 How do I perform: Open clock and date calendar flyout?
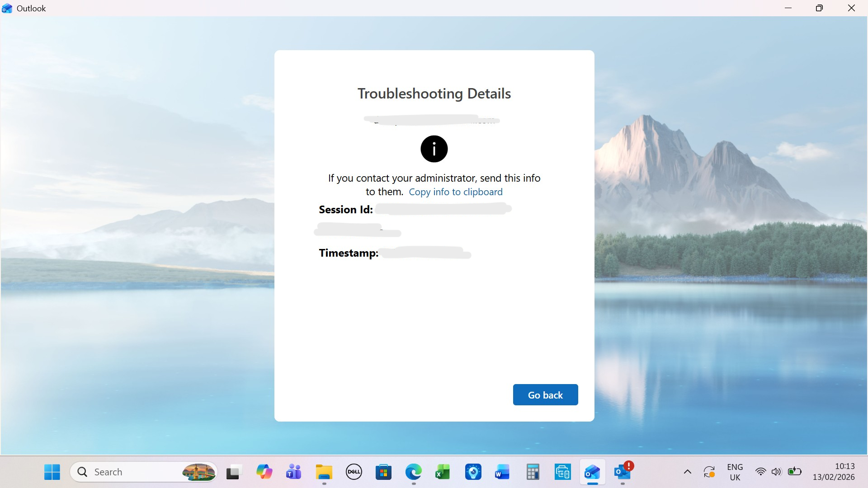point(833,472)
